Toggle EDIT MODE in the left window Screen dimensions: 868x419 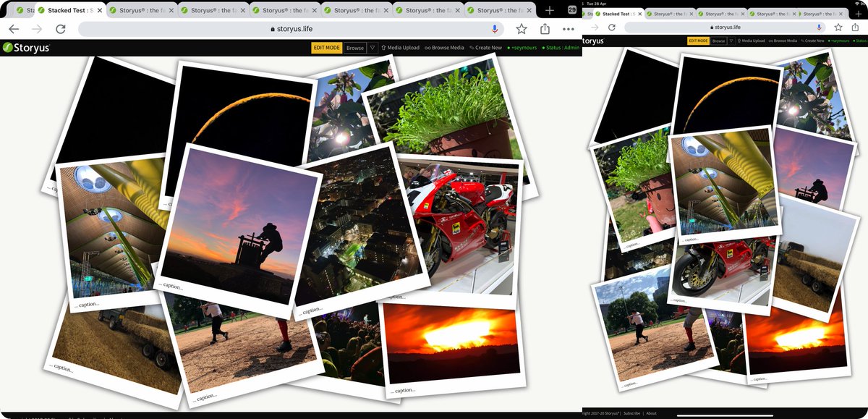point(326,48)
